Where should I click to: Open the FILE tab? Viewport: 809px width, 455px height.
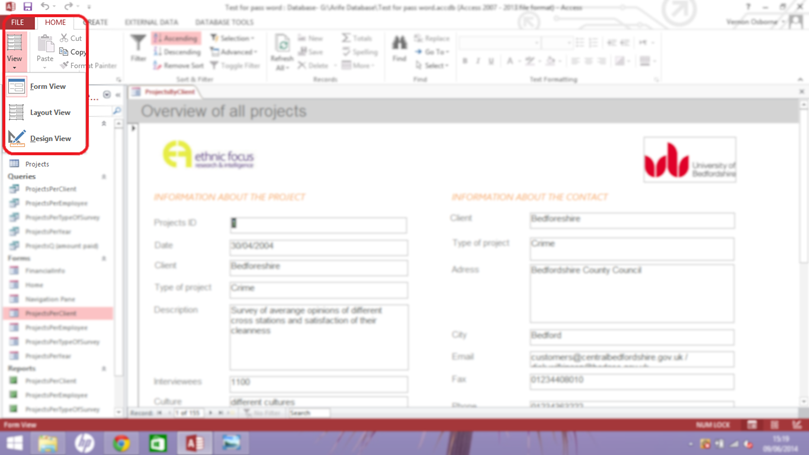click(18, 22)
